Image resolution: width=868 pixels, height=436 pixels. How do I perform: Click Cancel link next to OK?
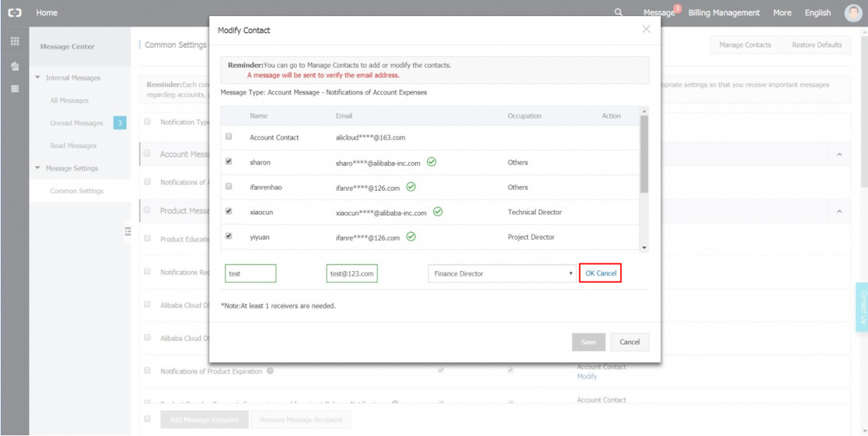tap(607, 273)
